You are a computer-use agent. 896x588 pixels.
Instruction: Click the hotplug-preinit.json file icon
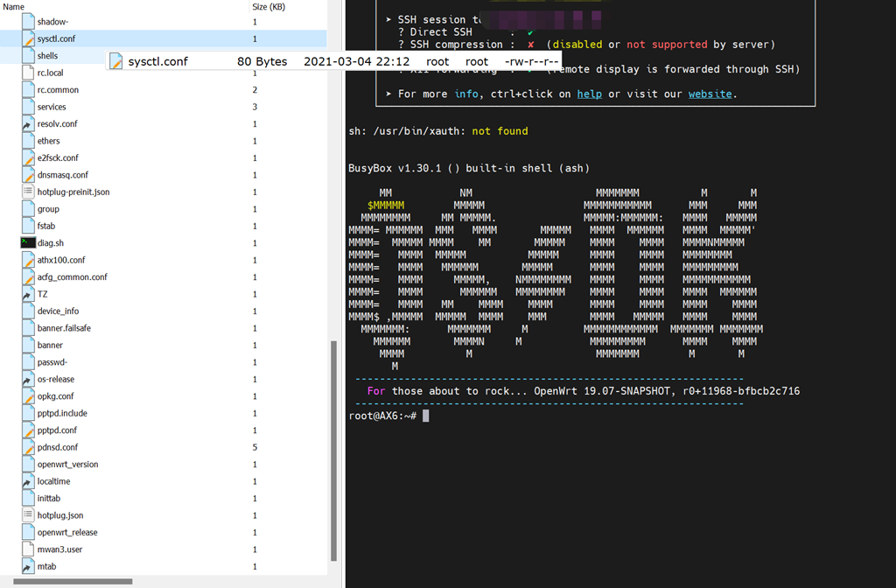click(28, 192)
